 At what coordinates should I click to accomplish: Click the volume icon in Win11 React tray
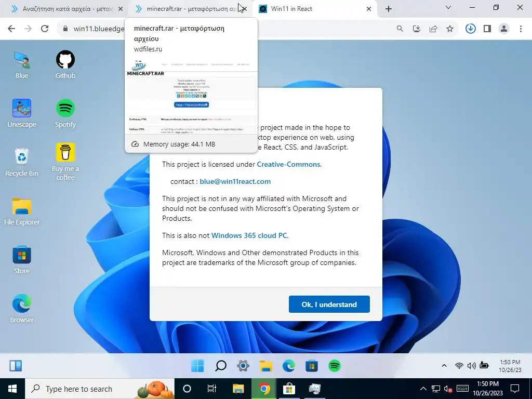click(x=471, y=365)
